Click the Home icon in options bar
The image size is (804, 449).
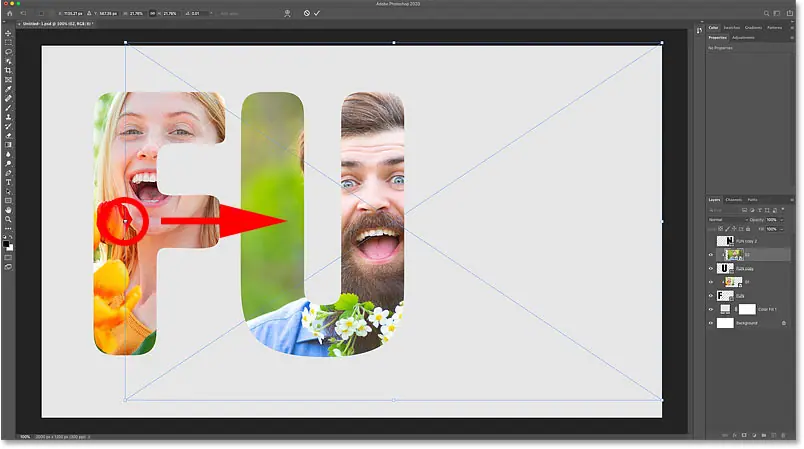pyautogui.click(x=8, y=13)
